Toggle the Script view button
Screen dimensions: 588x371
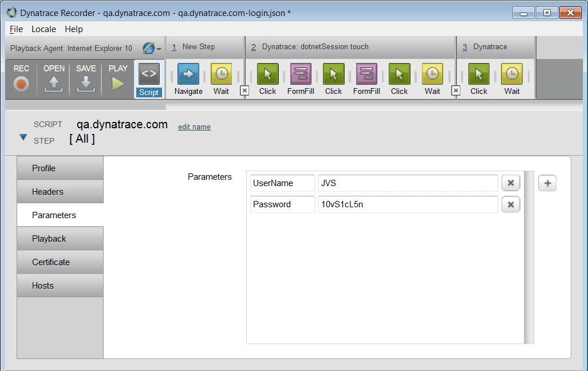[149, 80]
